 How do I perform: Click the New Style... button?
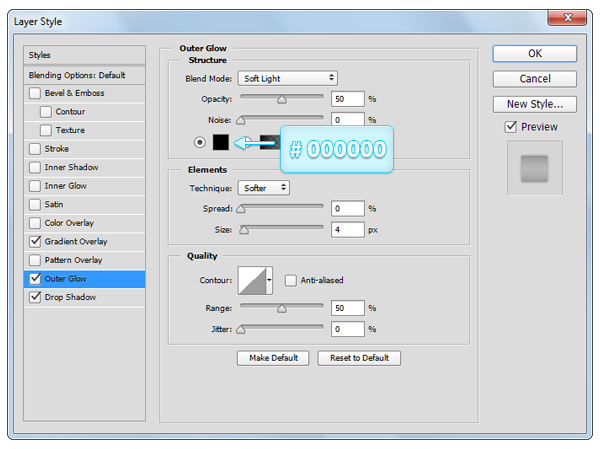[534, 104]
